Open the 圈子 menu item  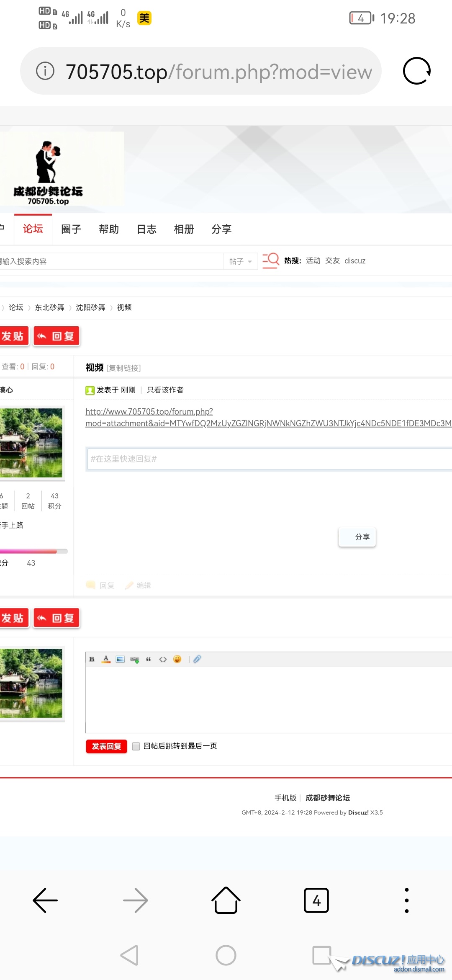point(71,229)
